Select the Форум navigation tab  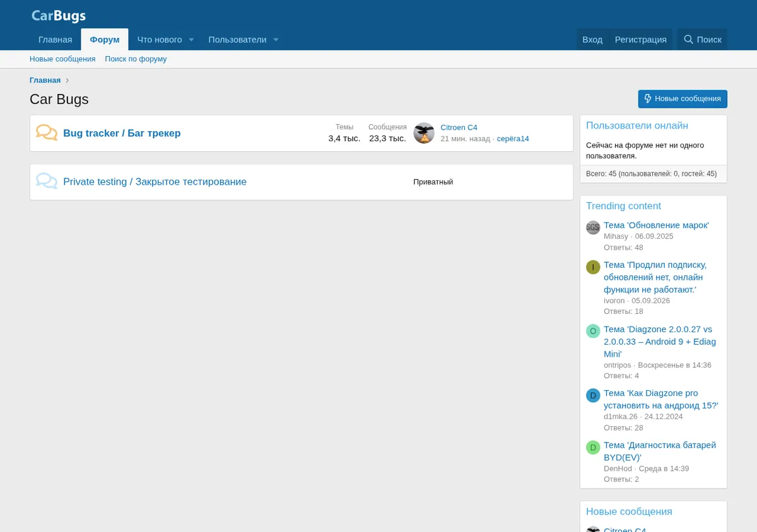pos(105,39)
